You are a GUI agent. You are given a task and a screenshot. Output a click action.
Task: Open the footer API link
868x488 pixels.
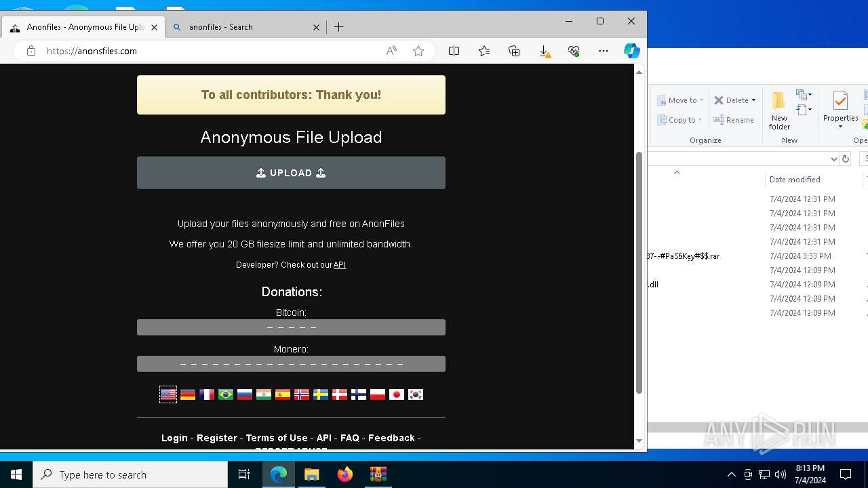coord(323,438)
